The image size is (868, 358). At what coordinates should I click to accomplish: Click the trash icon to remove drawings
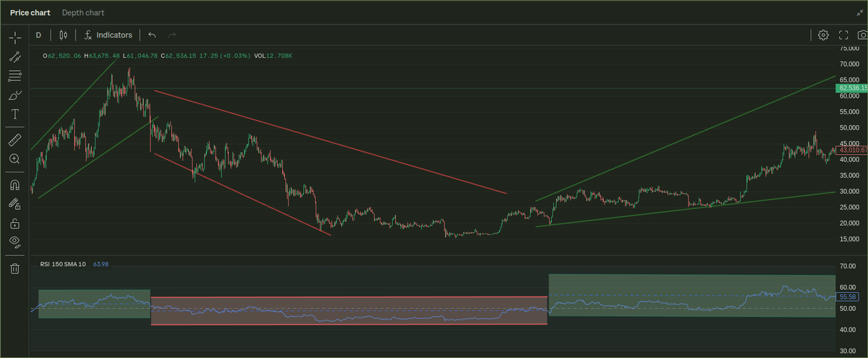tap(14, 268)
